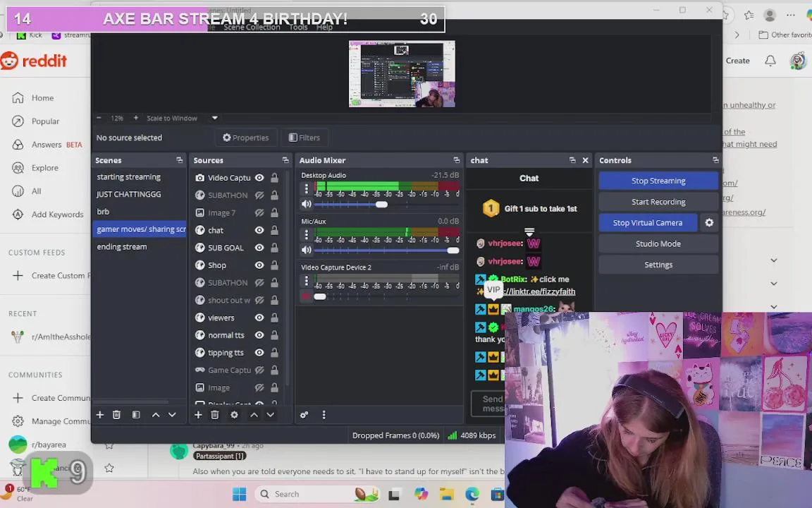Hide the chat source eye
The height and width of the screenshot is (508, 812).
pyautogui.click(x=259, y=230)
